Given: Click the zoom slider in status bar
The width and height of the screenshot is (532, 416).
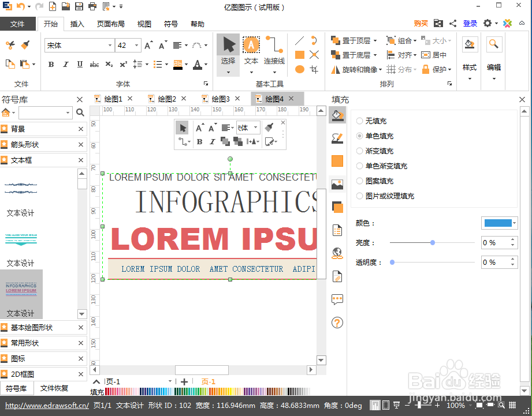Looking at the screenshot, I should (419, 405).
